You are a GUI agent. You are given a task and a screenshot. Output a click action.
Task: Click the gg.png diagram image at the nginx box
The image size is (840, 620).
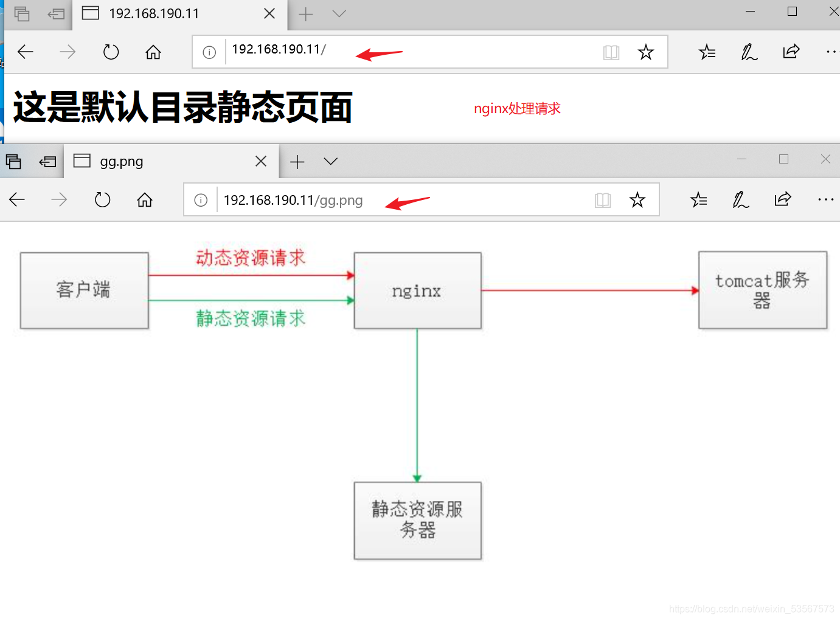(417, 291)
